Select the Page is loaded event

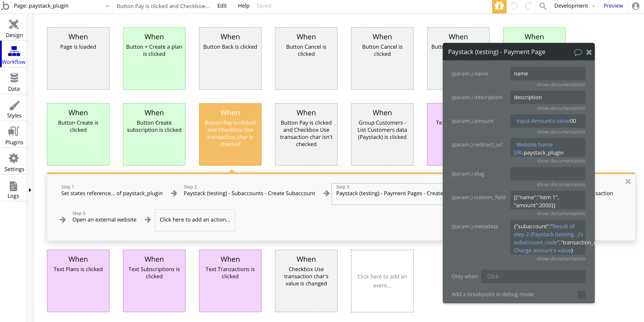[78, 59]
